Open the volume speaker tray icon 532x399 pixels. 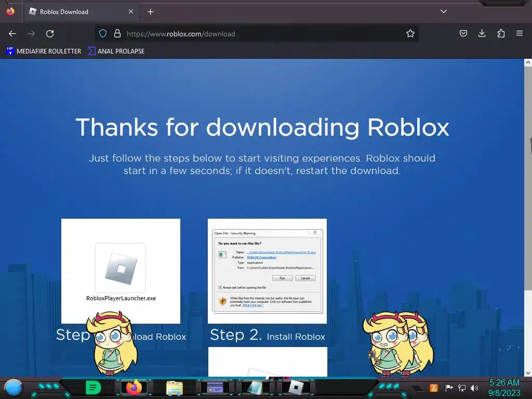coord(474,388)
